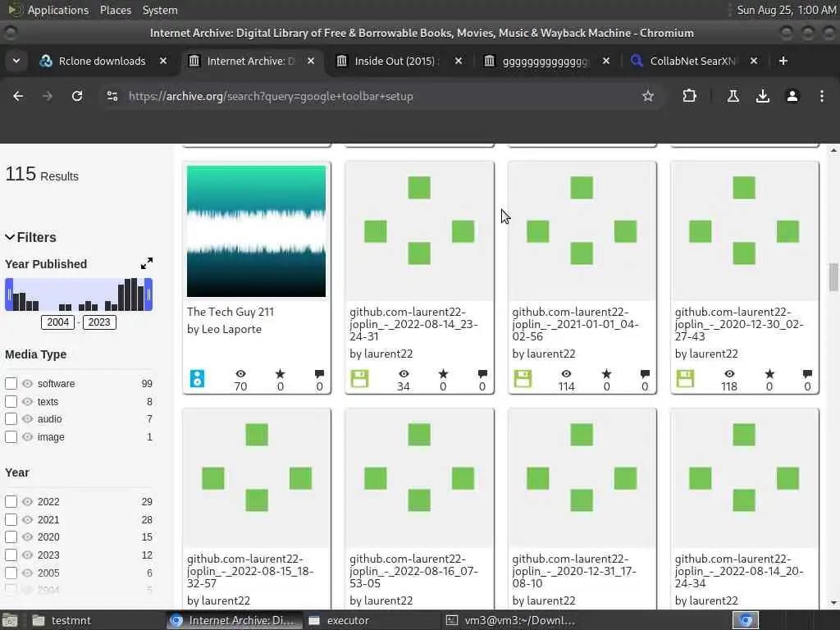Hide 2022 results using its eye icon
The width and height of the screenshot is (840, 630).
(x=27, y=501)
